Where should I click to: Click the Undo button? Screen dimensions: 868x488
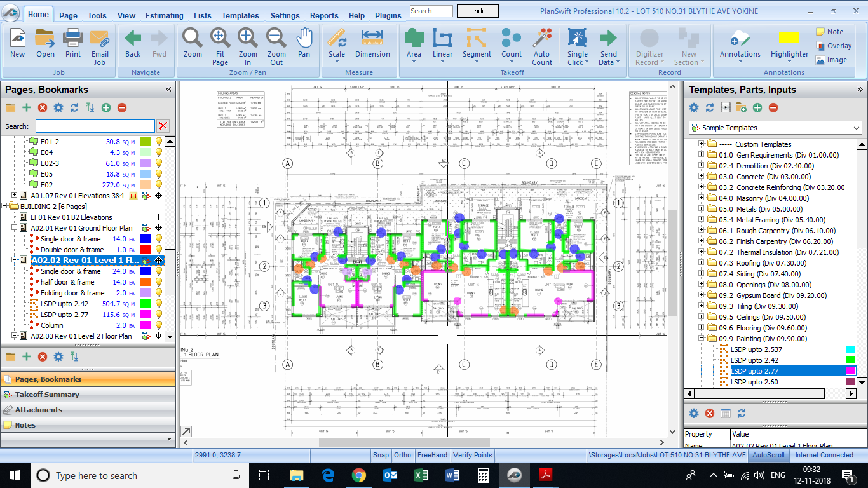coord(477,11)
